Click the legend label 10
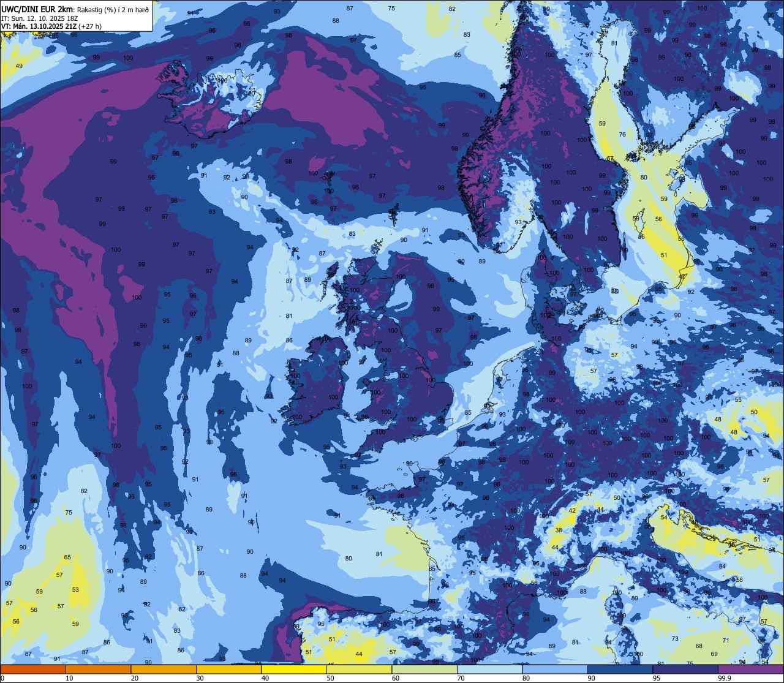Viewport: 784px width, 683px height. click(x=69, y=678)
